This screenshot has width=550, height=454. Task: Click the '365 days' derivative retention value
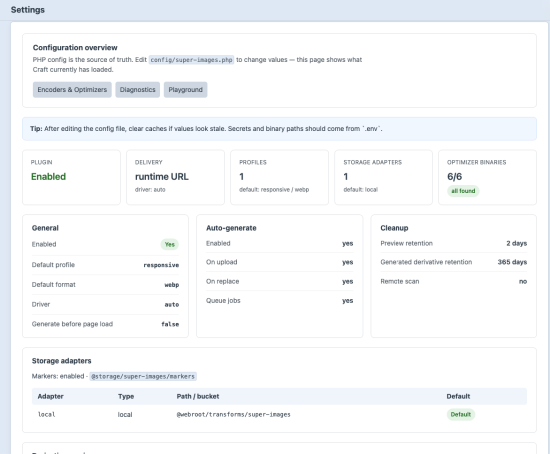(512, 262)
